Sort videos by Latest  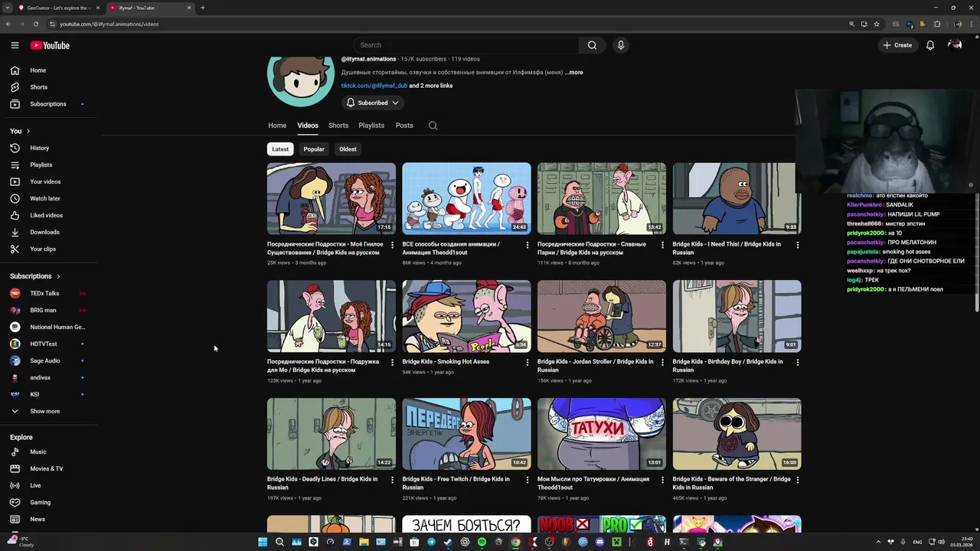tap(280, 149)
